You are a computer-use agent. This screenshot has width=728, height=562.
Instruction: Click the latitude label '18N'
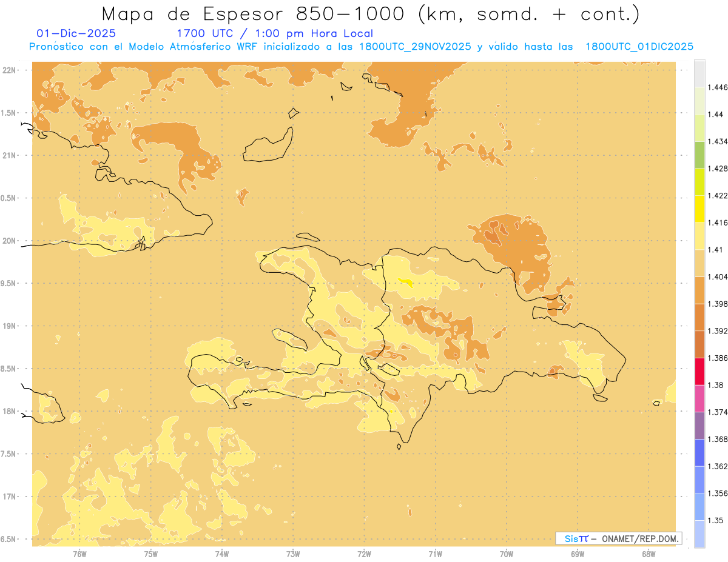(x=10, y=411)
